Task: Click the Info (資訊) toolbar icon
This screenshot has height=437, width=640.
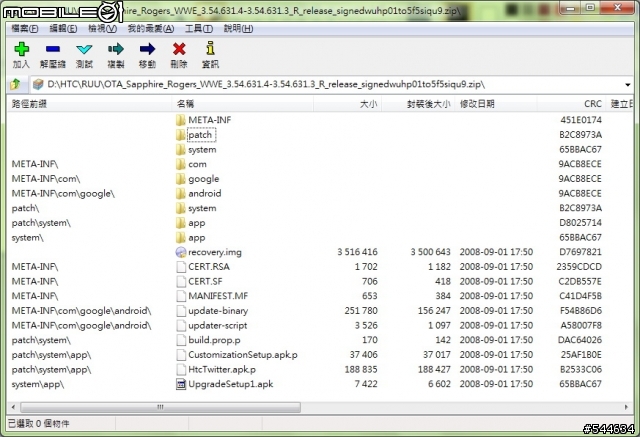Action: click(210, 48)
